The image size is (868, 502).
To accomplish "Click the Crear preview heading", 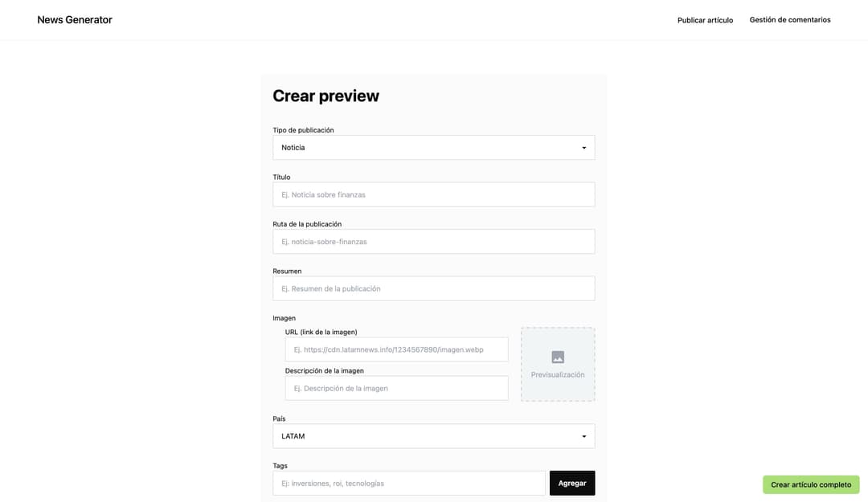I will [325, 96].
